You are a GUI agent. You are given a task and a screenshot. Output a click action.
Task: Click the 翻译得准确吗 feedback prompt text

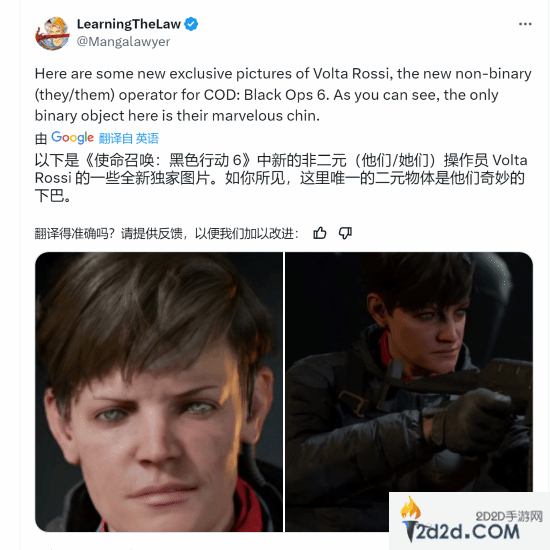[74, 233]
